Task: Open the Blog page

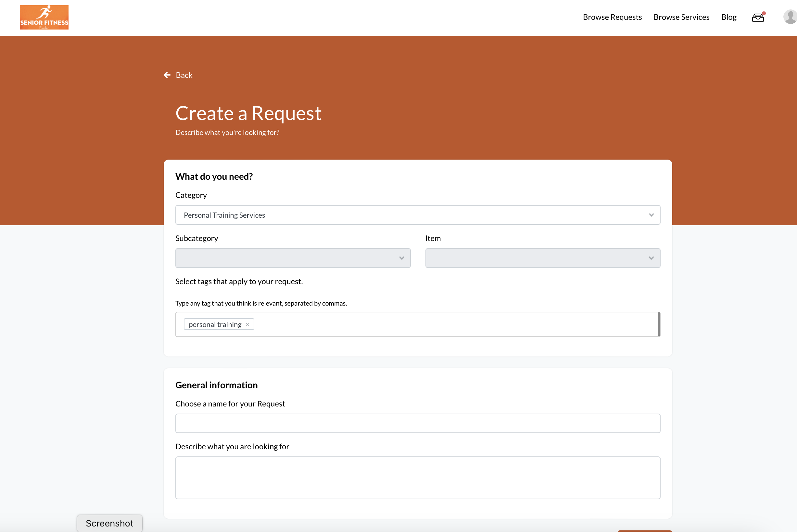Action: [x=729, y=17]
